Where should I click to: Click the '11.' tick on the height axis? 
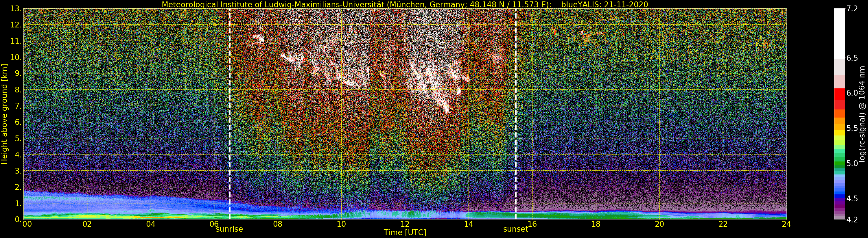pyautogui.click(x=16, y=41)
